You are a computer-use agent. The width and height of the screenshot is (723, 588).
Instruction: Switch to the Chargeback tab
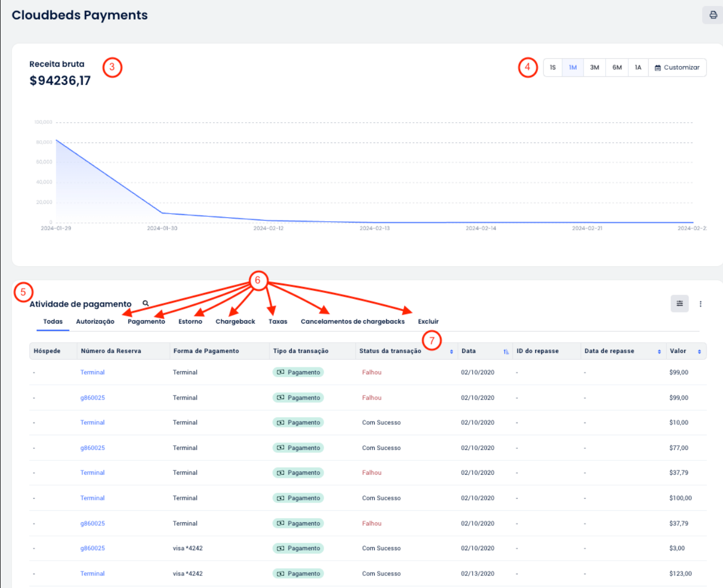[x=236, y=321]
